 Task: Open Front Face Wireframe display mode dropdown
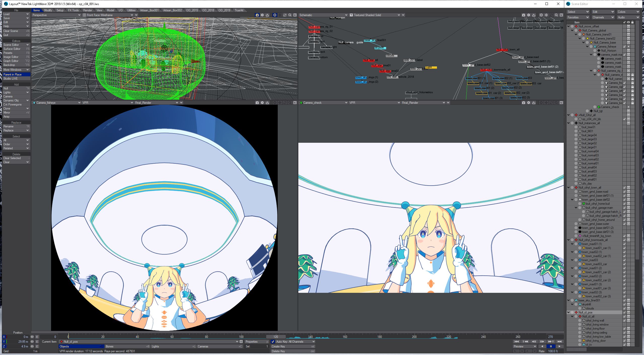[x=108, y=15]
